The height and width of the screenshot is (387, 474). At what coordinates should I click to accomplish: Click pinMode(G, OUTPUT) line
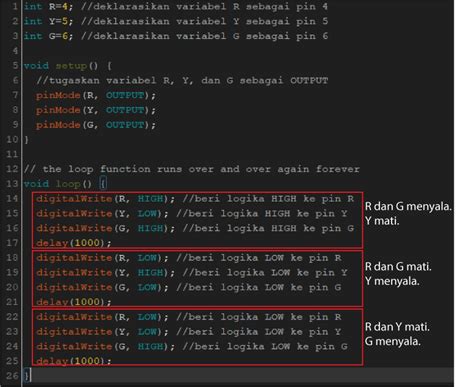[96, 125]
